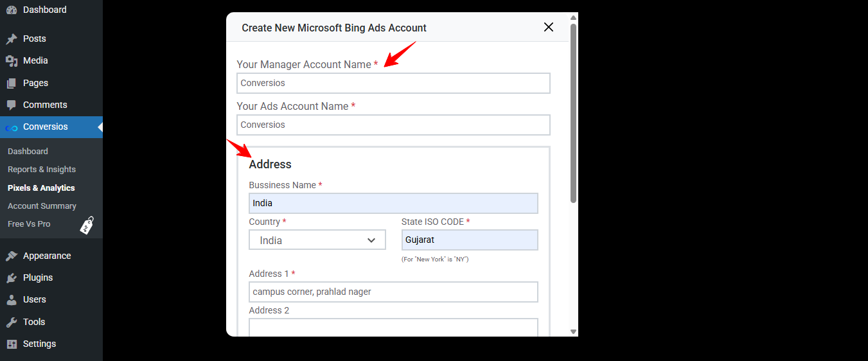This screenshot has height=361, width=868.
Task: Click the Users person icon
Action: (12, 299)
